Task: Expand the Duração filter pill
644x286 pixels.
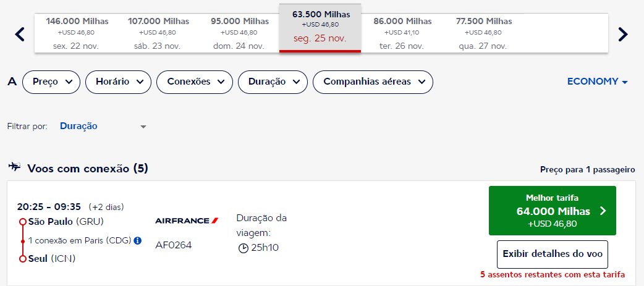Action: 273,82
